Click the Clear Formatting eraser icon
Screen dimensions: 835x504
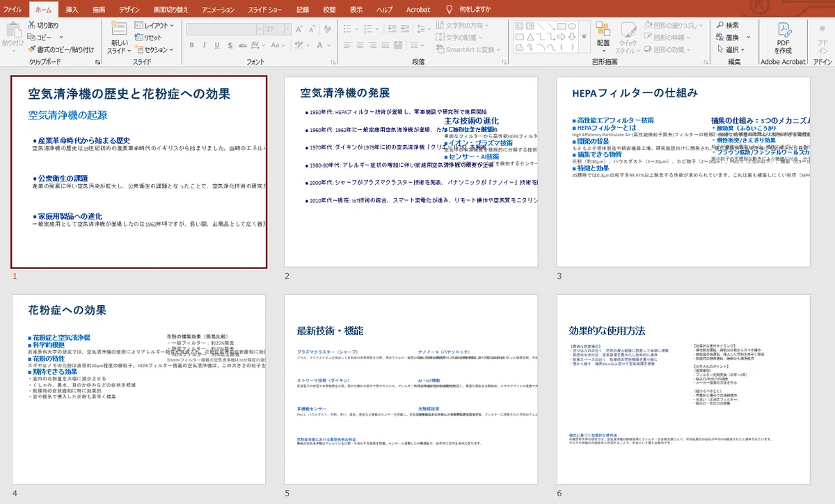[x=328, y=29]
